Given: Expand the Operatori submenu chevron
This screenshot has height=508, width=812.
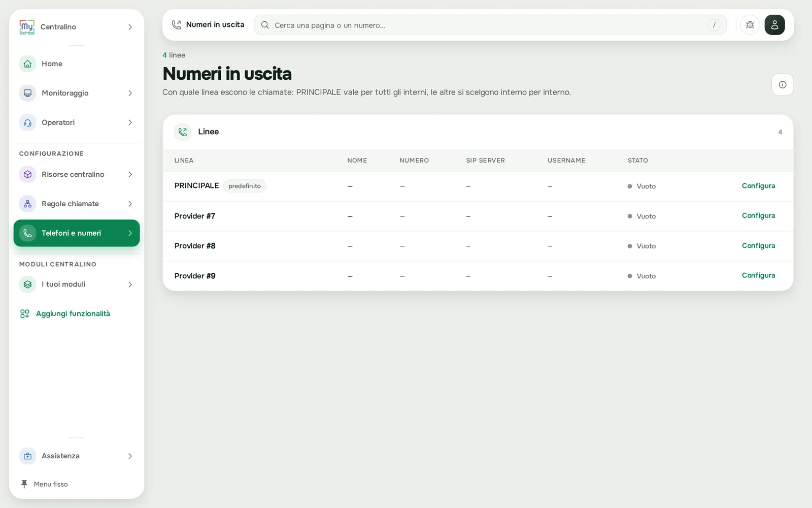Looking at the screenshot, I should (x=130, y=123).
